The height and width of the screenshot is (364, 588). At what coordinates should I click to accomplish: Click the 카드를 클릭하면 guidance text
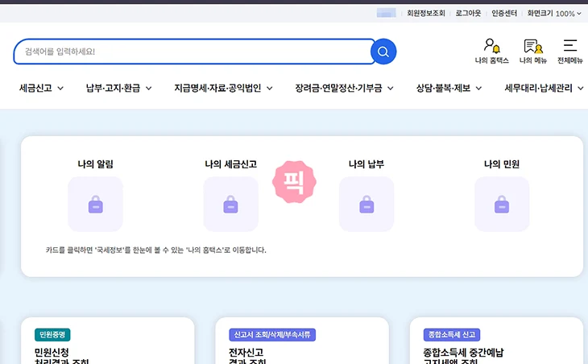tap(156, 250)
